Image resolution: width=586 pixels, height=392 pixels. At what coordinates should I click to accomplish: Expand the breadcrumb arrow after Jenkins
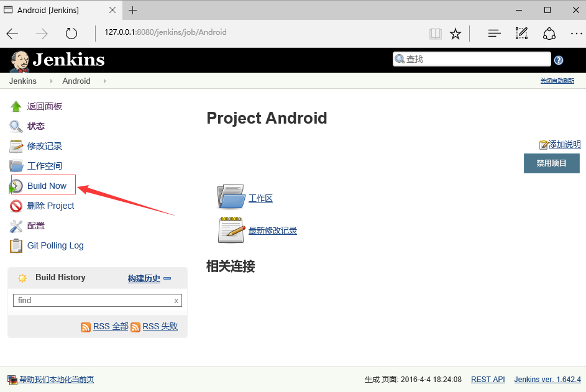pyautogui.click(x=51, y=81)
